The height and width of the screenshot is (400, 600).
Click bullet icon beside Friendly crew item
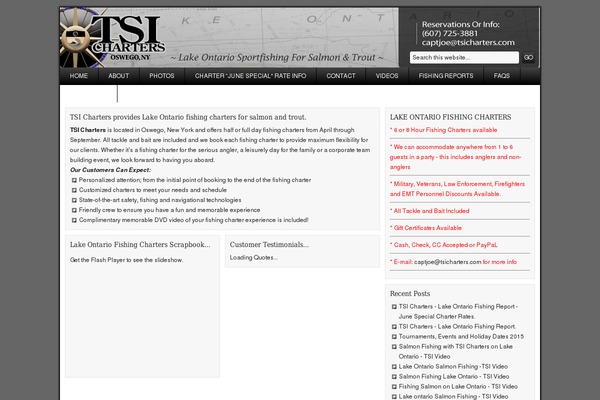tap(74, 210)
